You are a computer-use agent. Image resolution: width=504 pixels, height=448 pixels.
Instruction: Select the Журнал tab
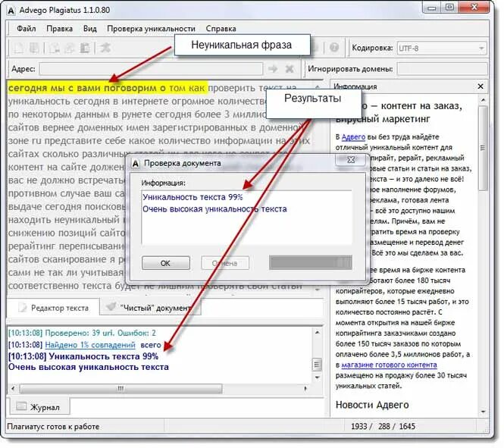pos(39,407)
